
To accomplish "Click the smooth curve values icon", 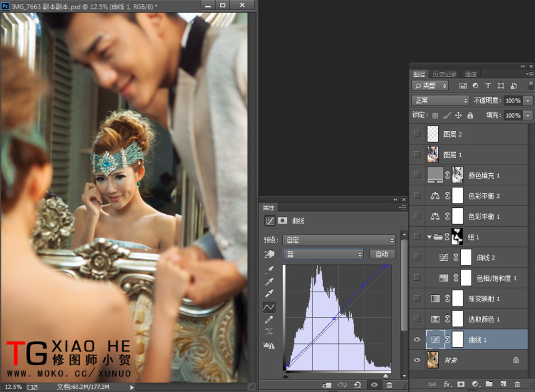I will click(x=269, y=331).
